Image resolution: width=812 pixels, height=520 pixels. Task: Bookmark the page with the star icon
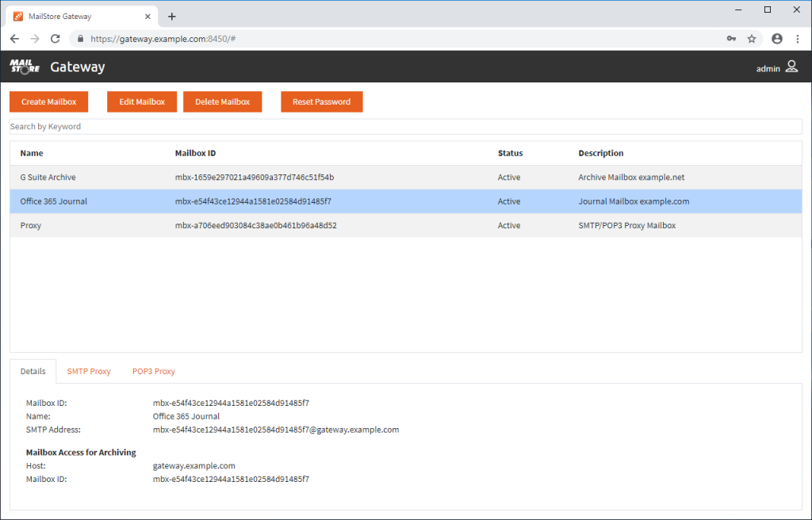coord(752,38)
